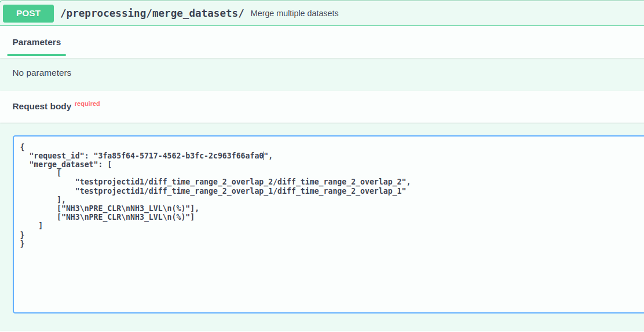Click the inner opening bracket before dataset paths
This screenshot has height=332, width=644.
coord(59,173)
